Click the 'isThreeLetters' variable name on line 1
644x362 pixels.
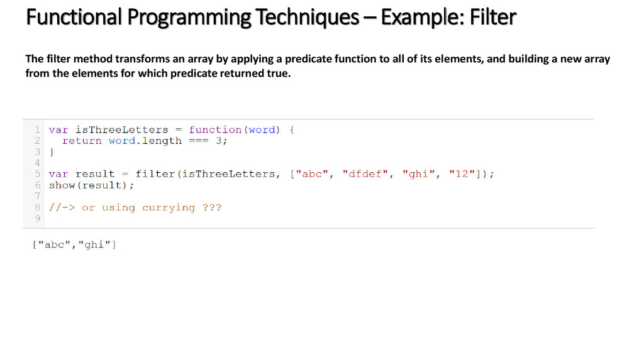click(121, 129)
